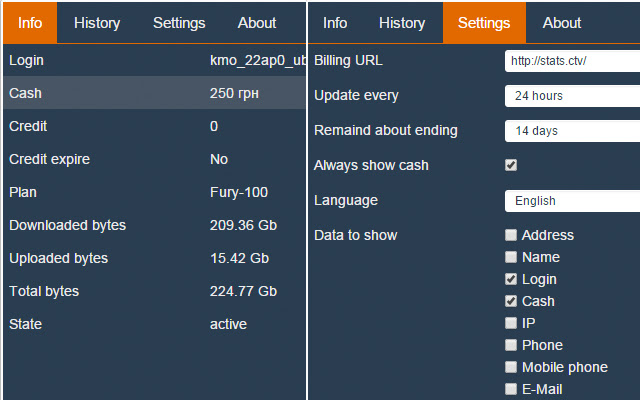Enable the Mobile phone checkbox
640x400 pixels.
click(x=511, y=367)
